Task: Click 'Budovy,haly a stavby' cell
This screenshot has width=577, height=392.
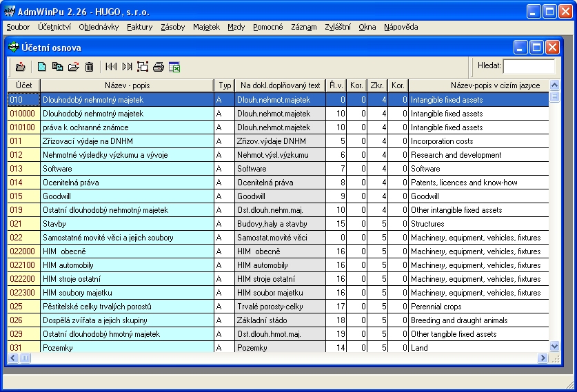Action: coord(281,224)
